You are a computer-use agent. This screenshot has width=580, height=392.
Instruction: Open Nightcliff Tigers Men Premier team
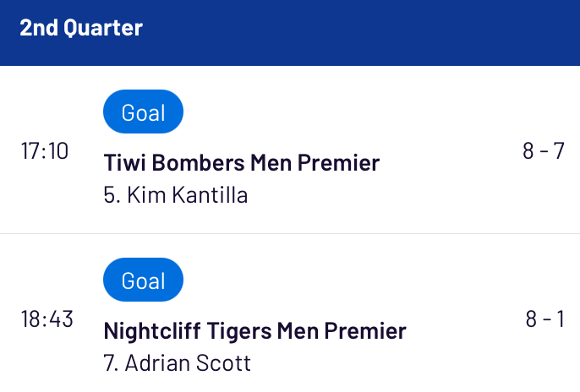(254, 330)
